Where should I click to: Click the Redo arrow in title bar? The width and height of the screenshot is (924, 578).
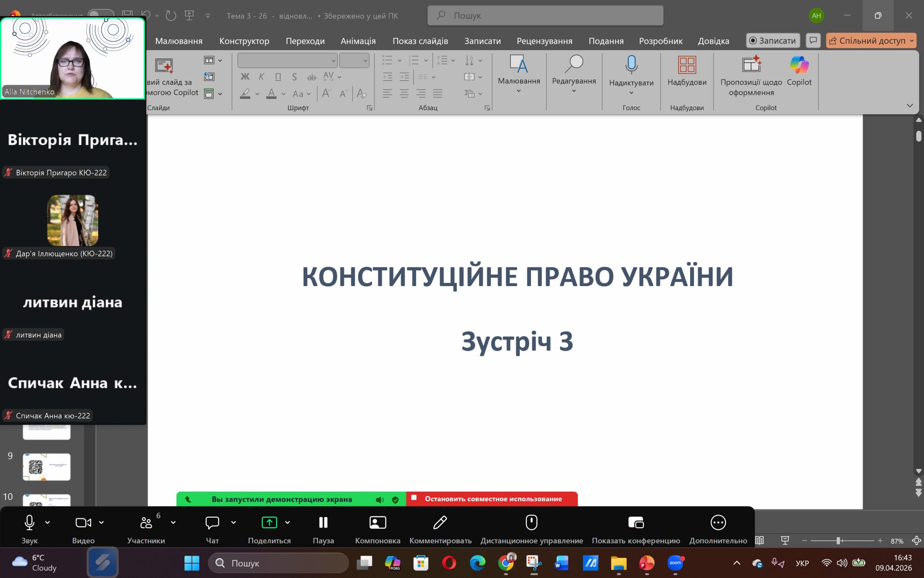171,15
